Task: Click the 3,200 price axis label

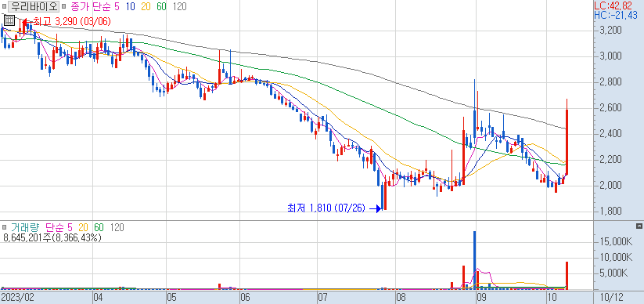Action: coord(610,30)
